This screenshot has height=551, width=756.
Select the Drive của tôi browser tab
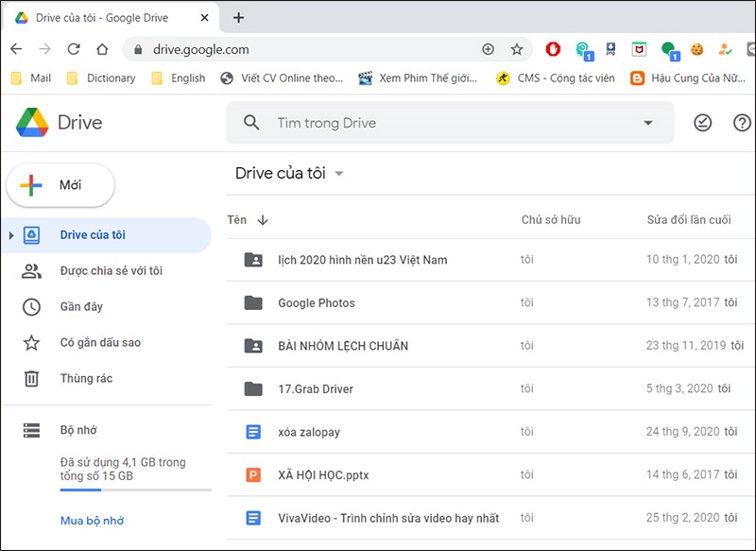click(104, 17)
